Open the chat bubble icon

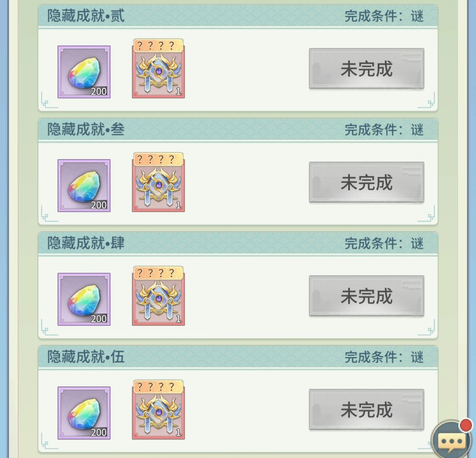pyautogui.click(x=452, y=439)
